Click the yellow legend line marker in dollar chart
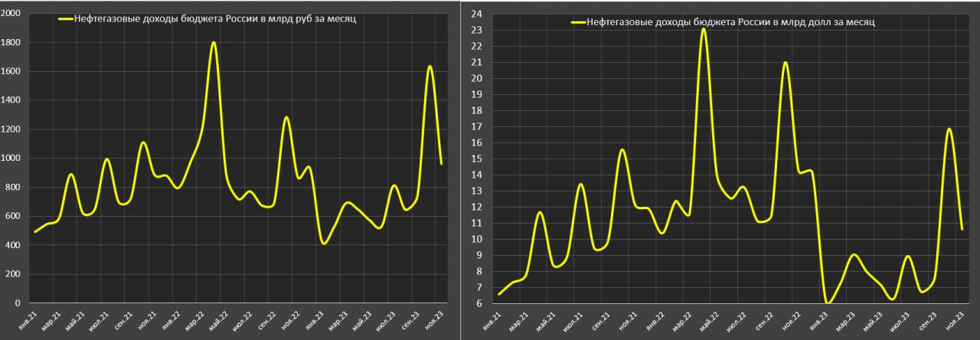Screen dimensions: 980x340 click(x=578, y=23)
